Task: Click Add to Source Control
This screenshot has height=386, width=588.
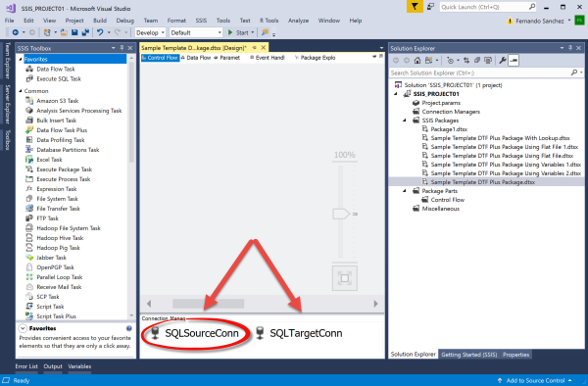Action: coord(535,380)
